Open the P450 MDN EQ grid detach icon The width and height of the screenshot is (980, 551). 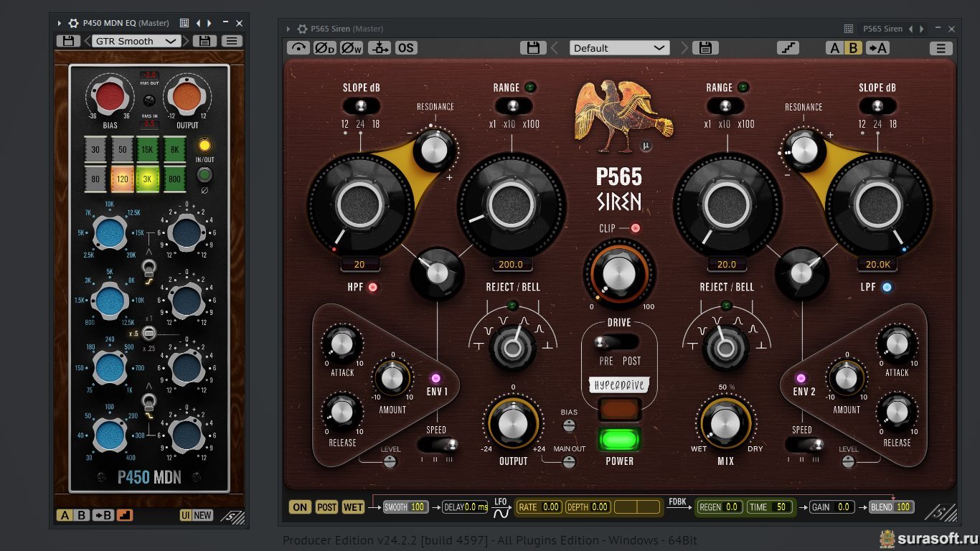pyautogui.click(x=184, y=23)
